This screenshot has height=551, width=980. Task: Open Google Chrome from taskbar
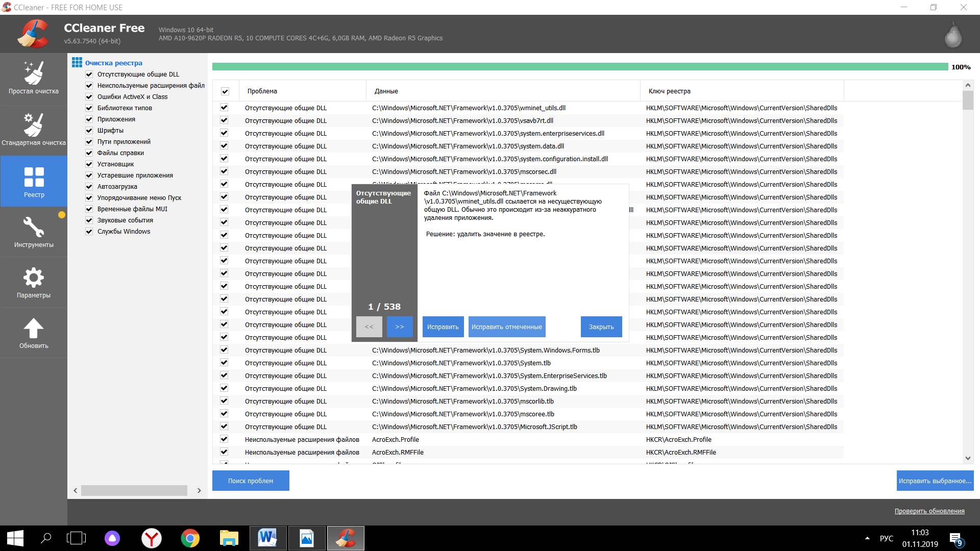(x=190, y=538)
